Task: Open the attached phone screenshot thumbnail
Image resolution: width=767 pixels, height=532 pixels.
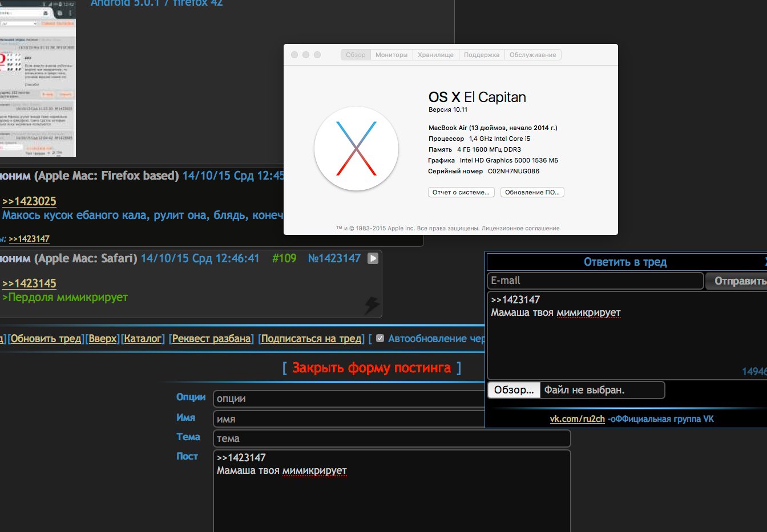Action: pyautogui.click(x=38, y=78)
